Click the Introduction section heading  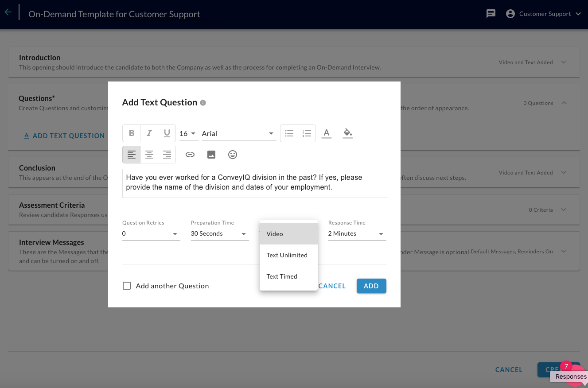39,58
